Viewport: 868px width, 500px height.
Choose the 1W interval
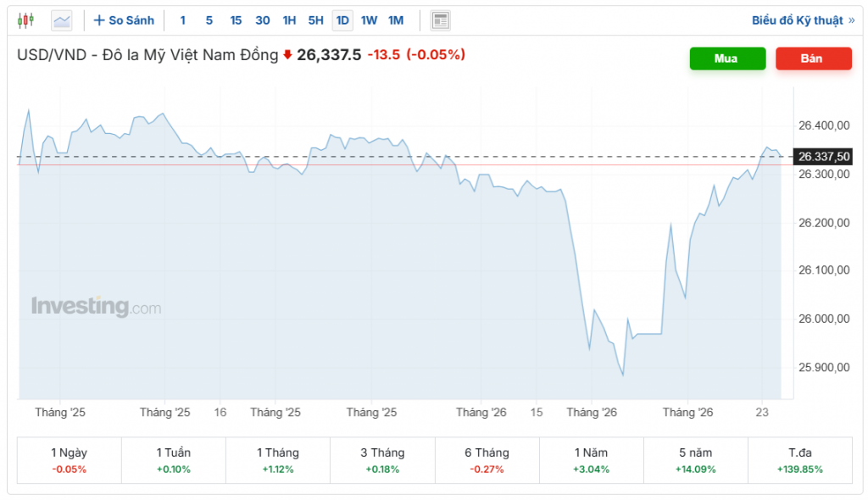click(x=369, y=20)
